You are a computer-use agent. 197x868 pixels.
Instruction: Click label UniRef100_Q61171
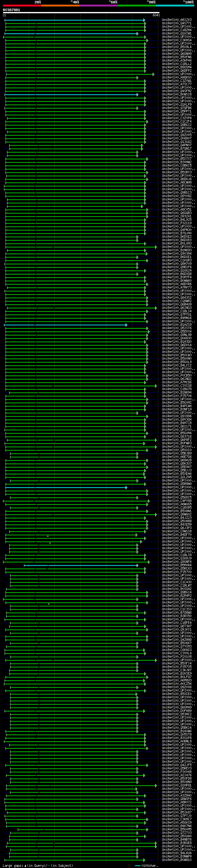tap(177, 426)
